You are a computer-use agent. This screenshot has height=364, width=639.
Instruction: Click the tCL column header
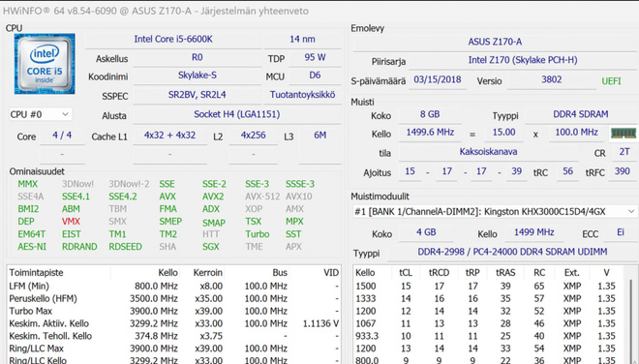click(406, 273)
